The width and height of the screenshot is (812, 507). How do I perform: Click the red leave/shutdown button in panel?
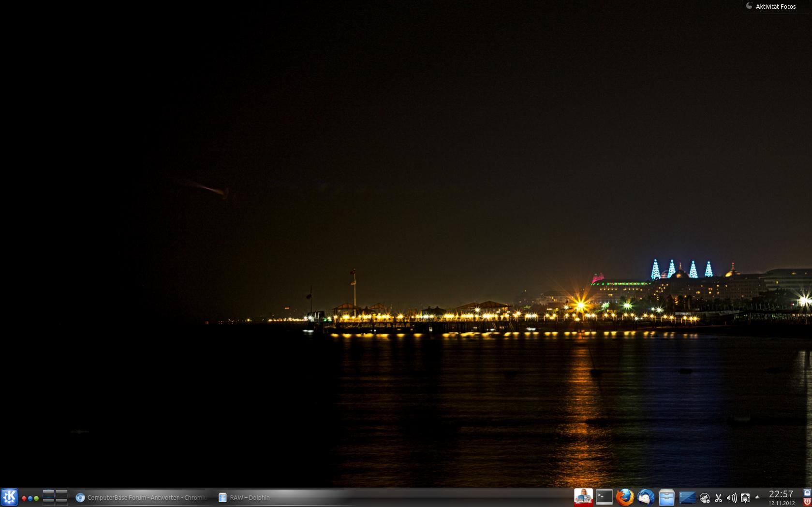[x=807, y=502]
